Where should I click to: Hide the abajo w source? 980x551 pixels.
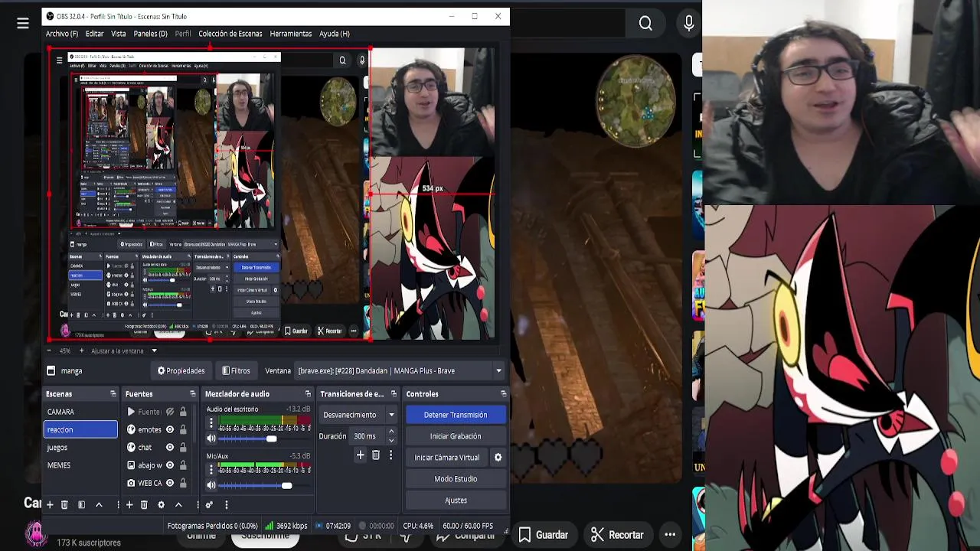170,465
